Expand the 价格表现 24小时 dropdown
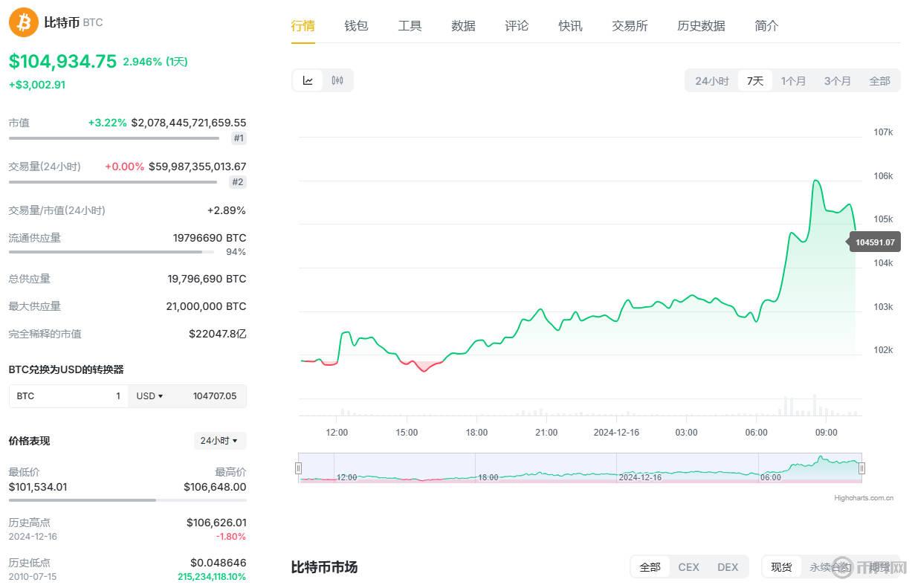The image size is (915, 588). pyautogui.click(x=220, y=441)
